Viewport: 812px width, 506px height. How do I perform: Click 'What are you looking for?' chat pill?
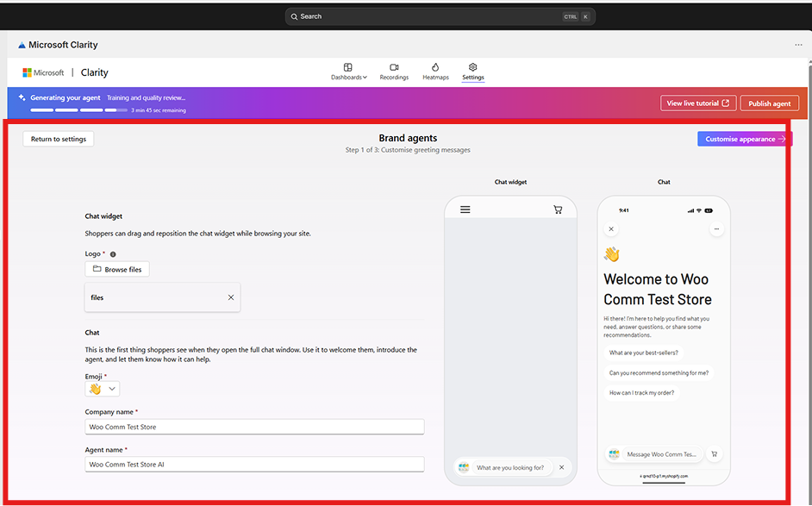(x=510, y=468)
